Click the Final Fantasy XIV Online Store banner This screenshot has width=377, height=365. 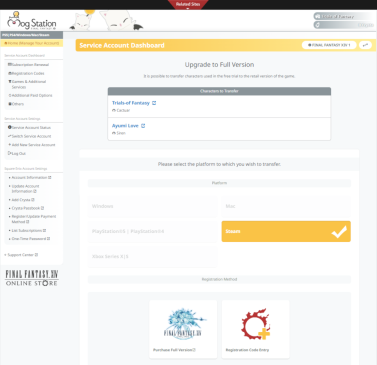click(32, 278)
